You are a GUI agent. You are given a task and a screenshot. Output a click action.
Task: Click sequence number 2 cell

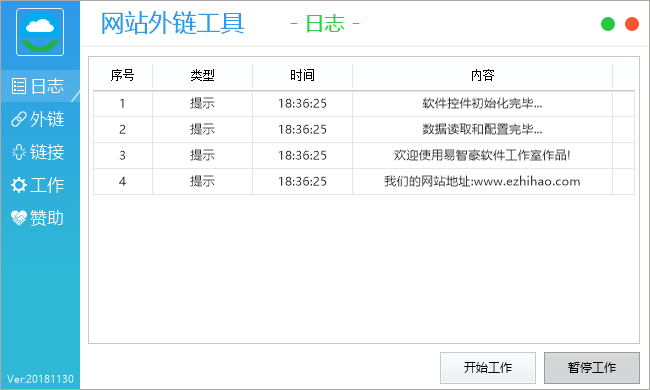click(123, 129)
